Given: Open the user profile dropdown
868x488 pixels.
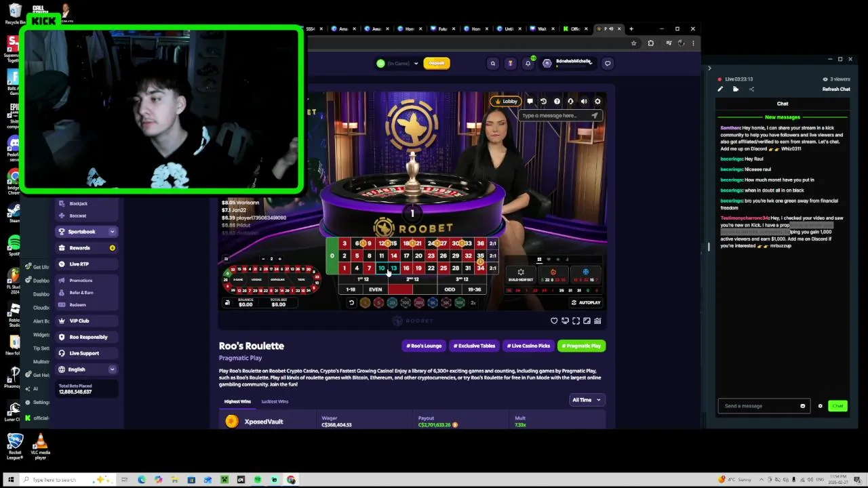Looking at the screenshot, I should [x=568, y=63].
